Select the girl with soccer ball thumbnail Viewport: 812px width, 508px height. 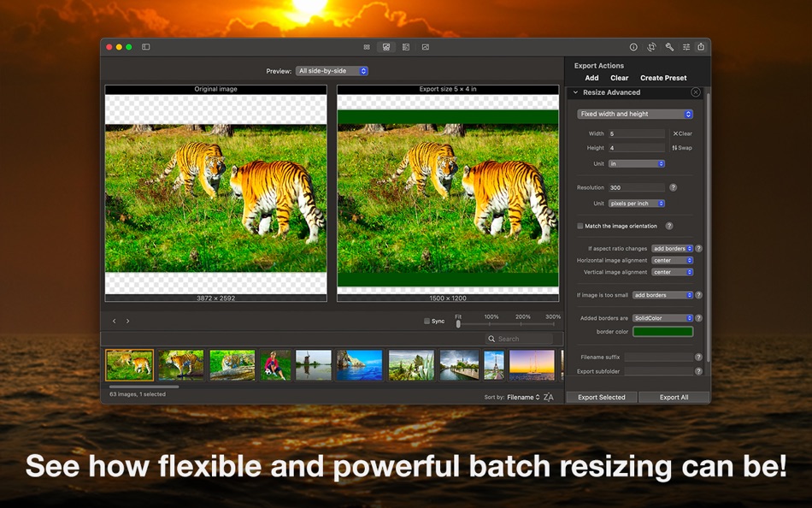(275, 365)
